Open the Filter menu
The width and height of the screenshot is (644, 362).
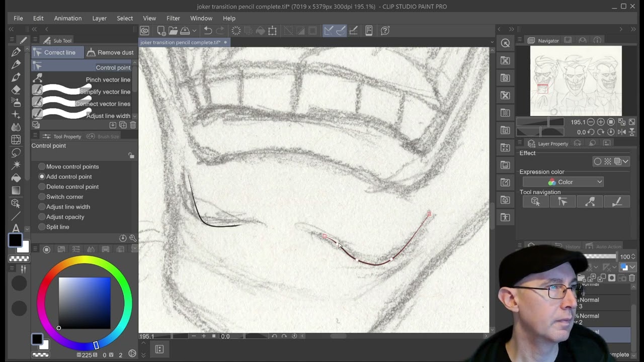coord(173,18)
